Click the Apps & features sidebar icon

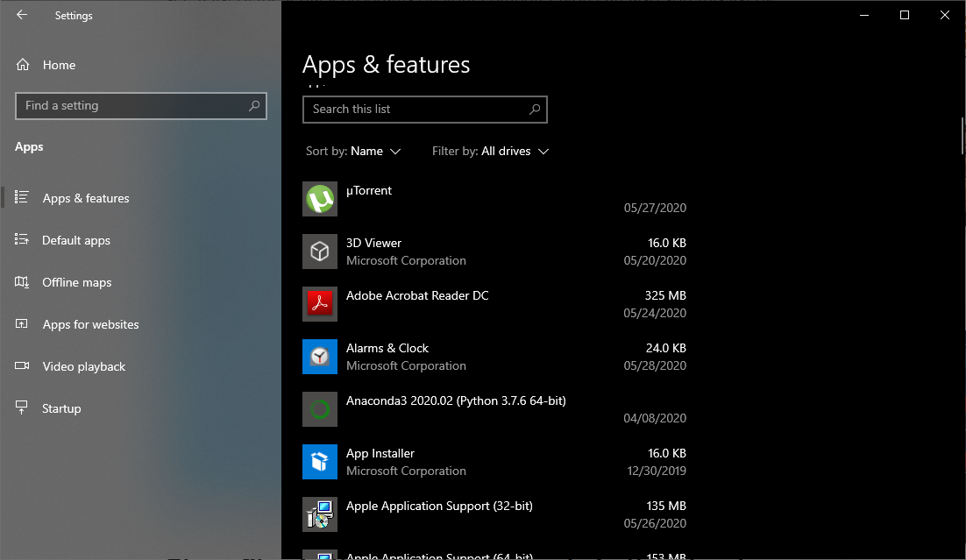tap(22, 197)
